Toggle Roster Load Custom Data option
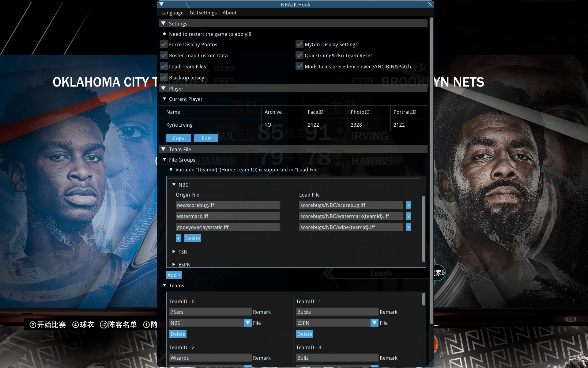 tap(164, 56)
